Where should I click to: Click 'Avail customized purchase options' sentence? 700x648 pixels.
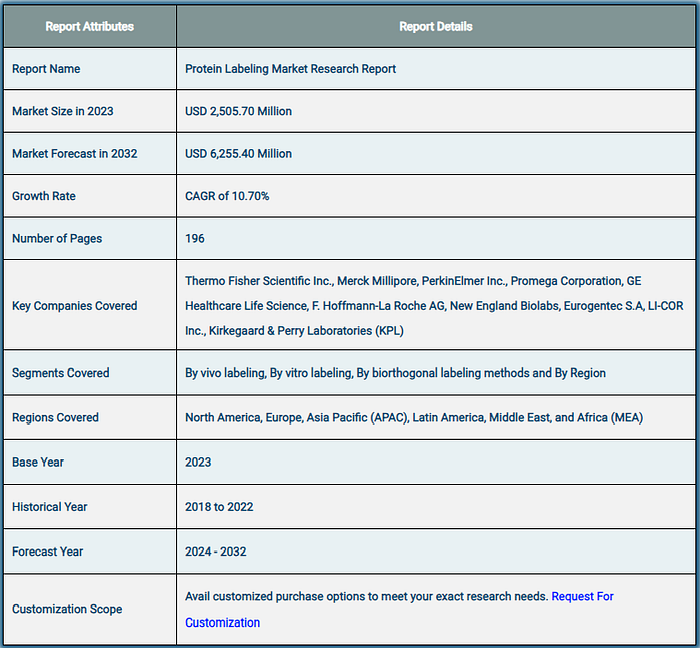(x=367, y=597)
